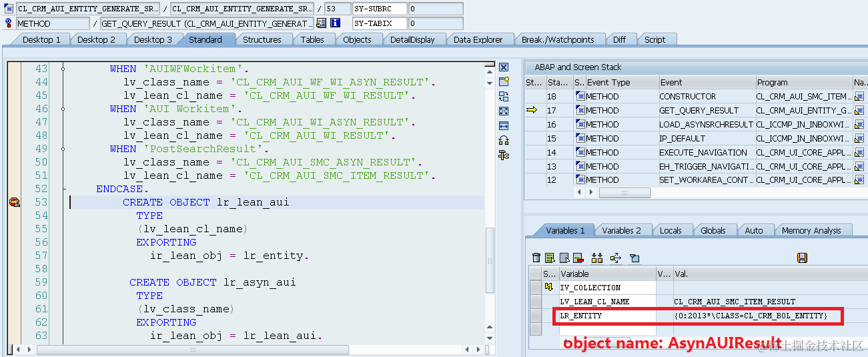868x357 pixels.
Task: Click the breakpoint icon on line 53
Action: tap(14, 202)
